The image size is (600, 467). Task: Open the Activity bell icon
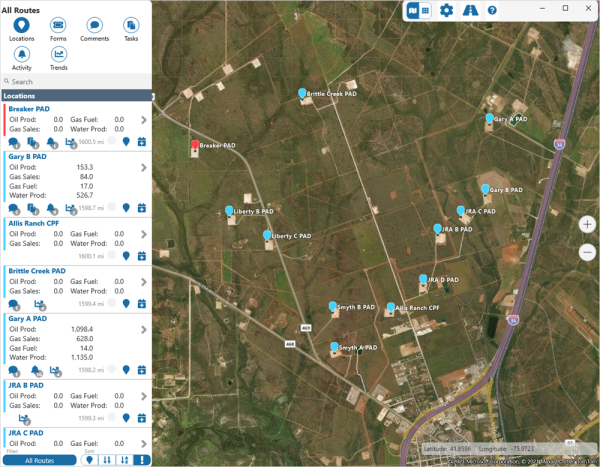[22, 57]
